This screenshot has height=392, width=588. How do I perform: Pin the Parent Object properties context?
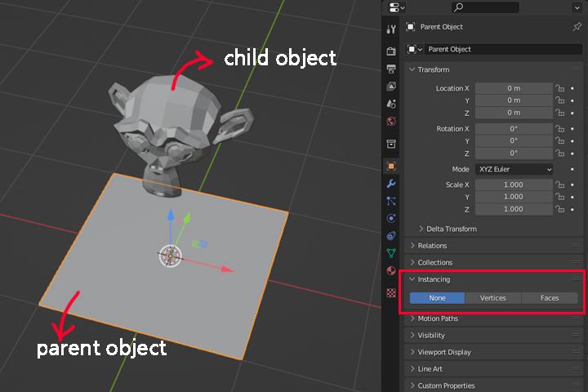(577, 27)
